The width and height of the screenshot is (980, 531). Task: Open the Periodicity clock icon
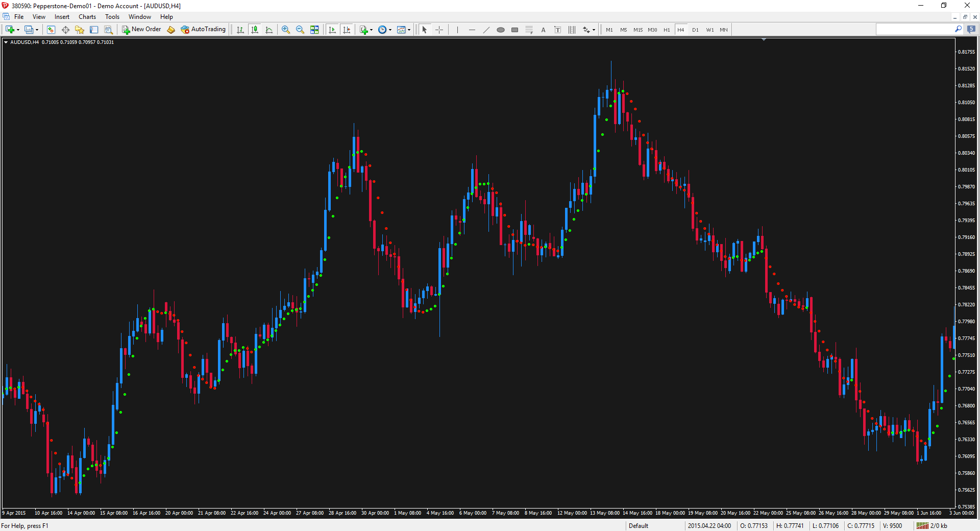382,30
